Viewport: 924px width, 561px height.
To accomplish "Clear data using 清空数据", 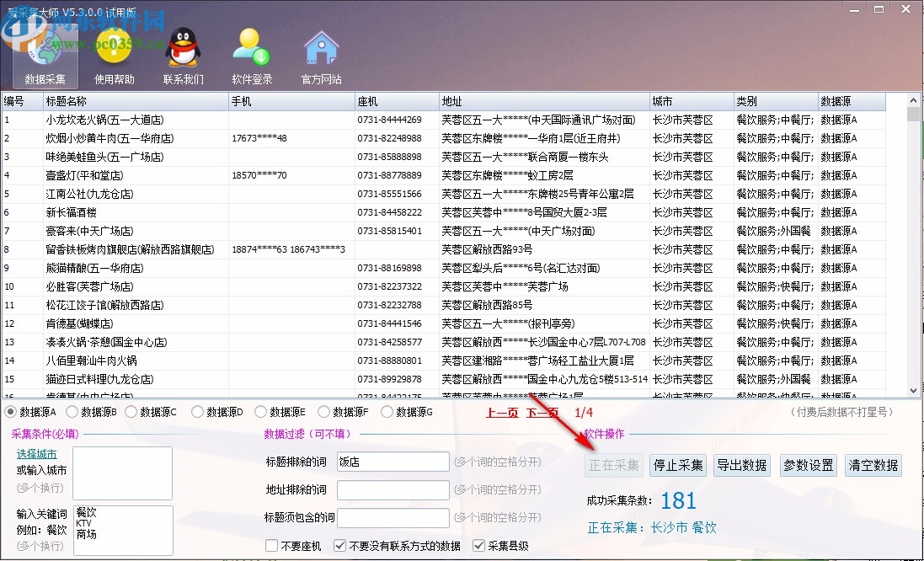I will (x=872, y=464).
